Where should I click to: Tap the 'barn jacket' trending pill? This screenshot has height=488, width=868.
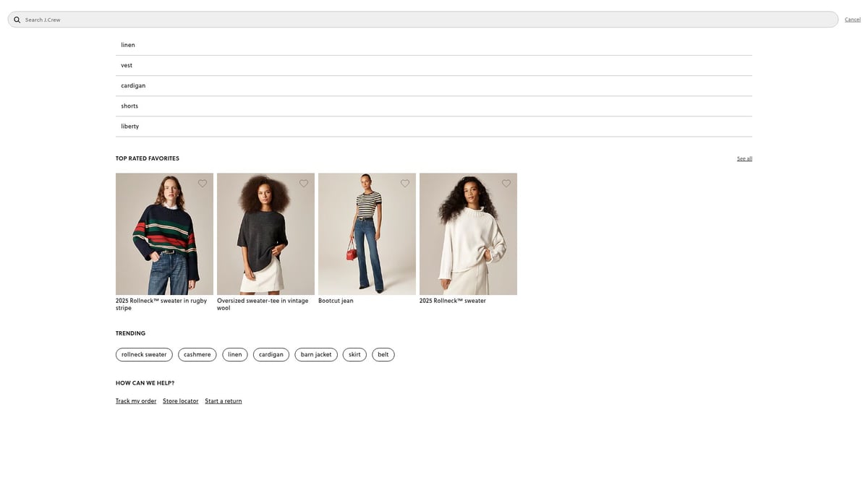click(x=316, y=354)
